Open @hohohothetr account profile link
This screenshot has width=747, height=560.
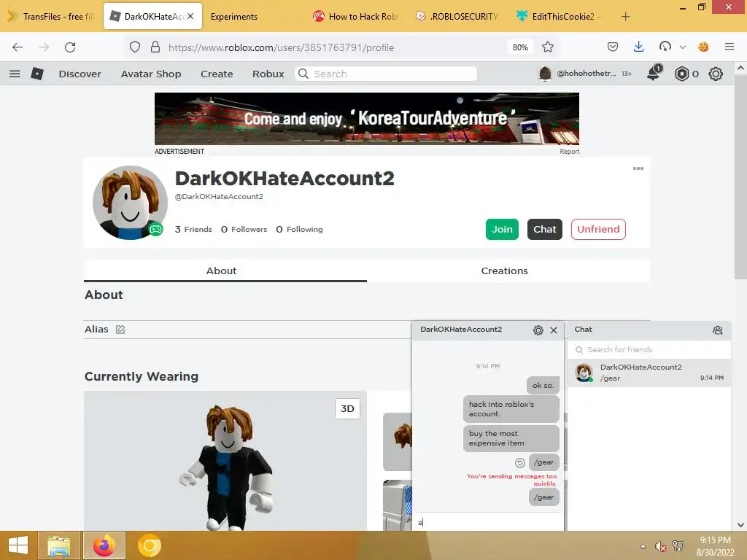pos(578,74)
